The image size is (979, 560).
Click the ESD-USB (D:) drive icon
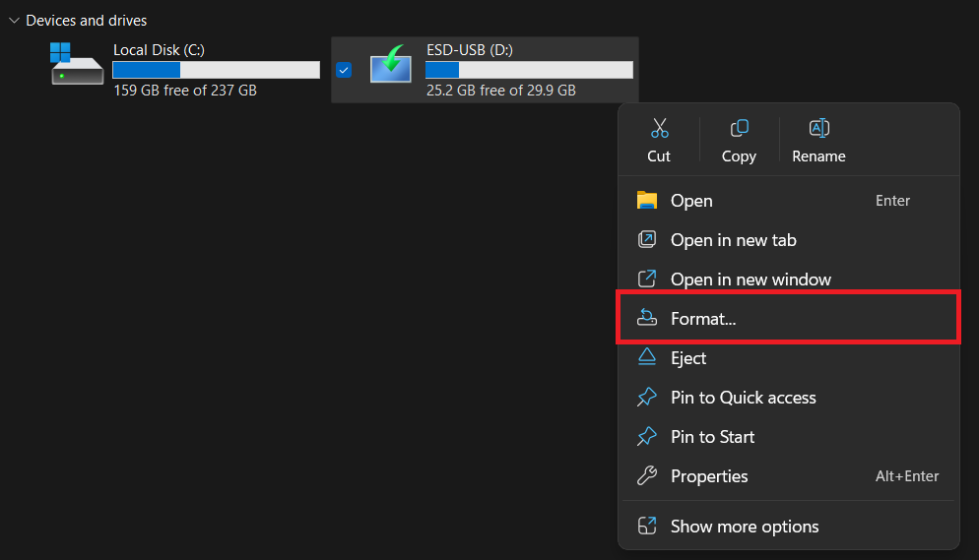[x=390, y=67]
